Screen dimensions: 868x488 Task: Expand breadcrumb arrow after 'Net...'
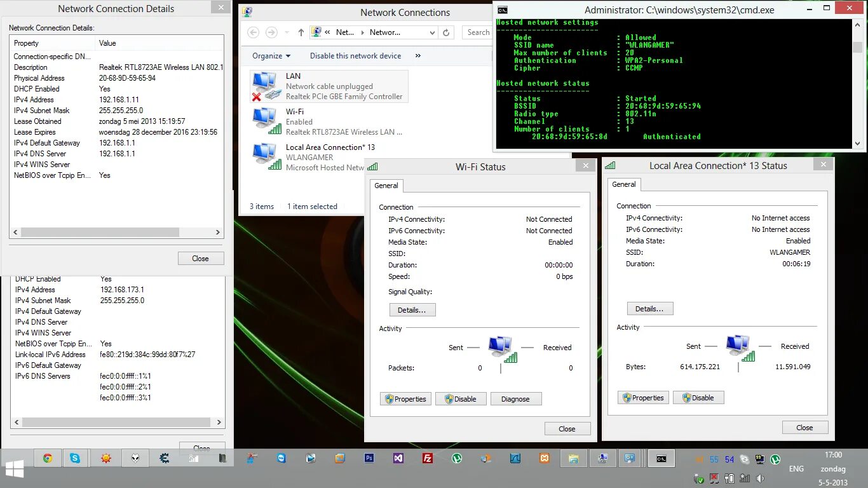coord(362,32)
